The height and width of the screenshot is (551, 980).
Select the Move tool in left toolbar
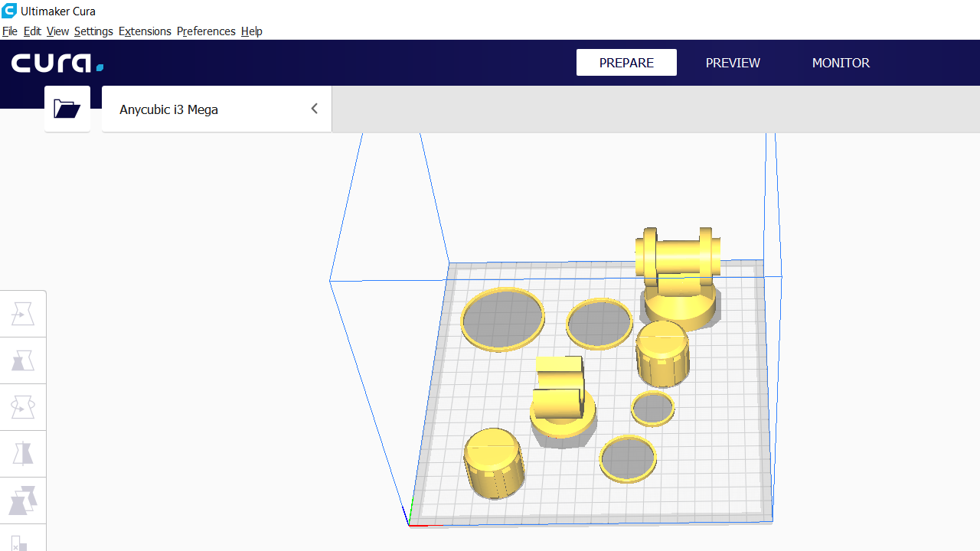(x=23, y=314)
